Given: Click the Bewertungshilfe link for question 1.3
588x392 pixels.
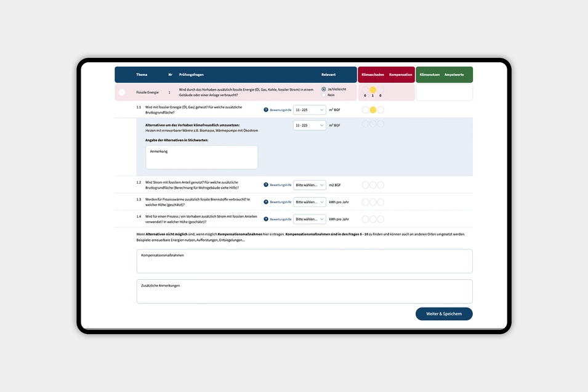Looking at the screenshot, I should click(x=281, y=202).
